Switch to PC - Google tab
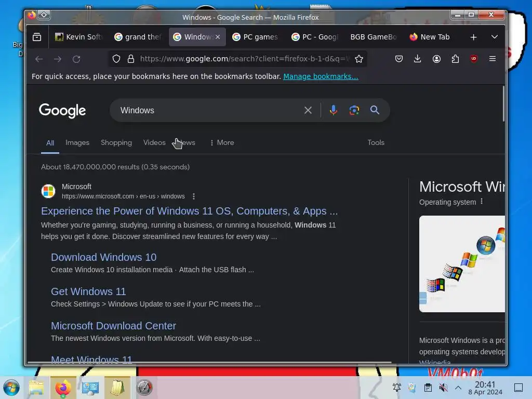The height and width of the screenshot is (399, 532). click(315, 37)
